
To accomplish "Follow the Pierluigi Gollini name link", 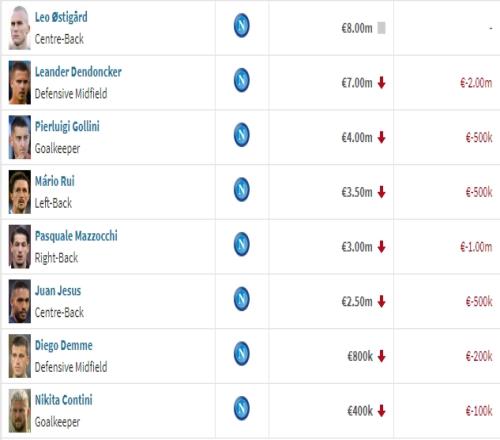I will pos(67,127).
